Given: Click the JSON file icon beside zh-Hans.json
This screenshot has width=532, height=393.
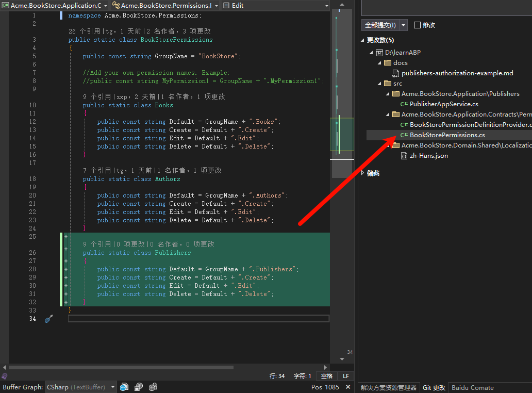Looking at the screenshot, I should (x=404, y=156).
